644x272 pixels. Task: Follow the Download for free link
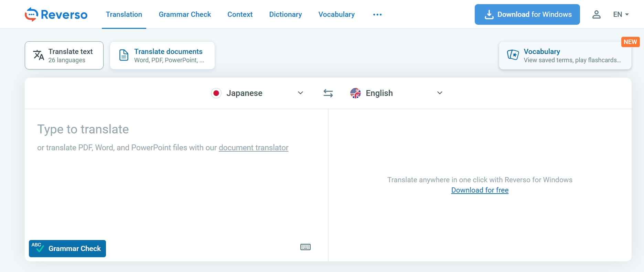480,190
